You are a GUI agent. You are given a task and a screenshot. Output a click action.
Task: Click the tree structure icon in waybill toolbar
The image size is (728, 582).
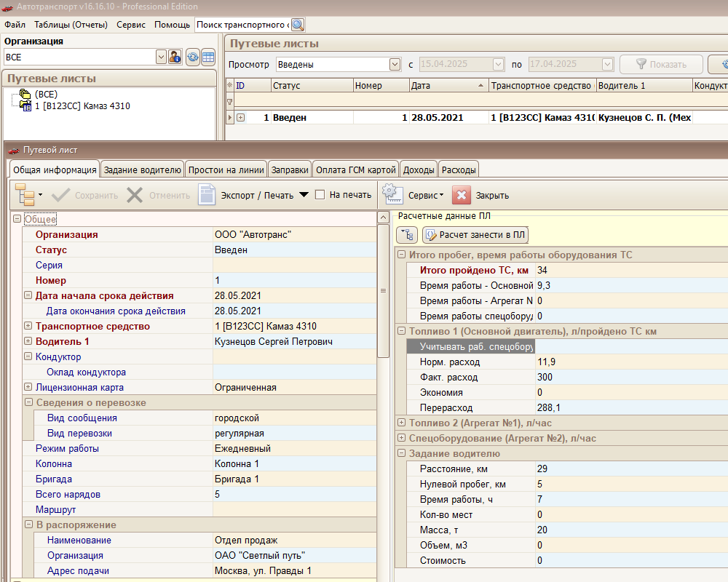click(x=25, y=195)
